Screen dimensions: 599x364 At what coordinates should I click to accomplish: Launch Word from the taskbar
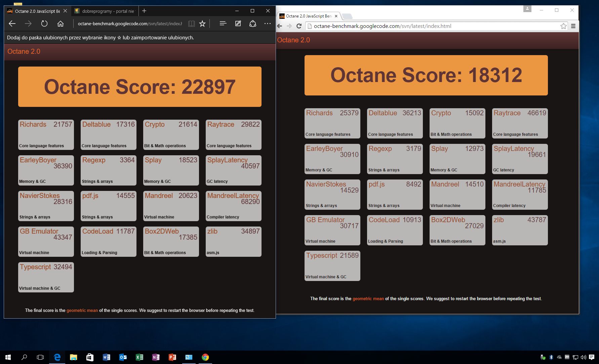coord(107,357)
